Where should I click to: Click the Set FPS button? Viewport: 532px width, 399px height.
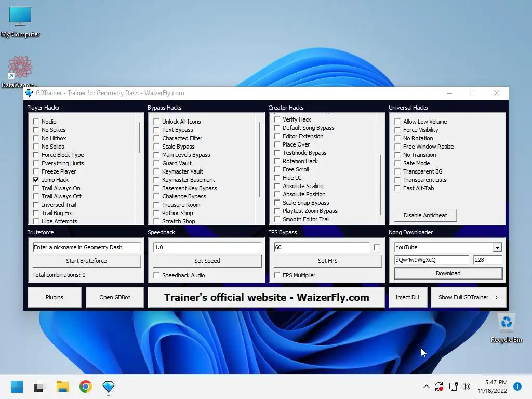327,261
